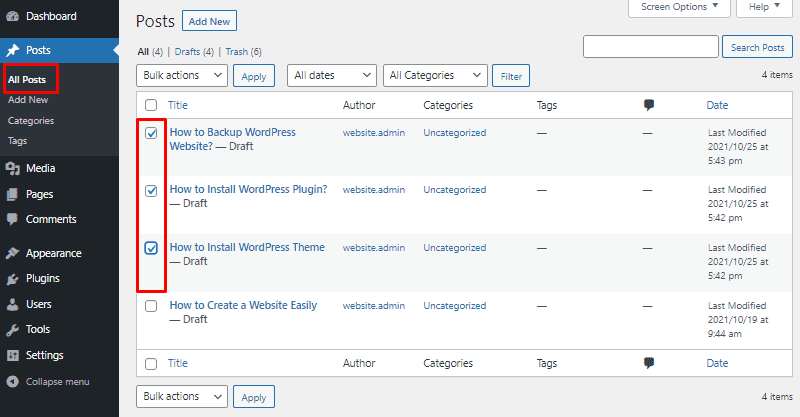Sort by comments icon in table header
The height and width of the screenshot is (417, 800).
(x=648, y=105)
